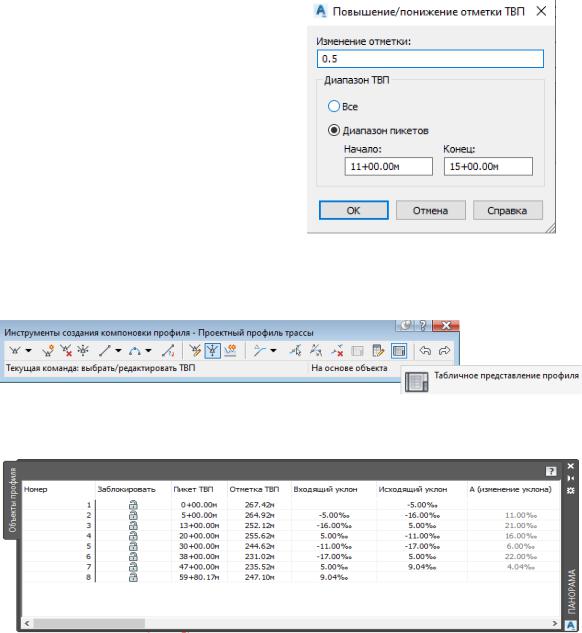Open the Draw Tangents tool dropdown arrow
Screen dimensions: 582x633
coord(28,350)
